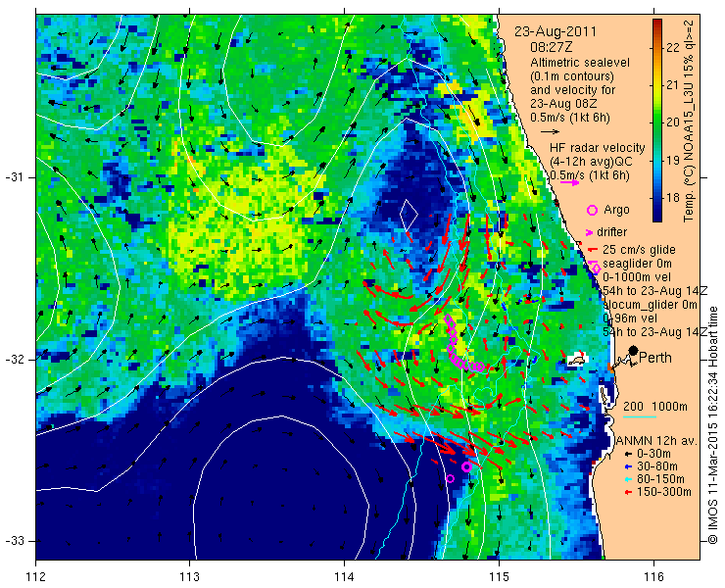Select the cyan 80-150m ANMN arrow symbol
This screenshot has height=588, width=725.
(627, 480)
